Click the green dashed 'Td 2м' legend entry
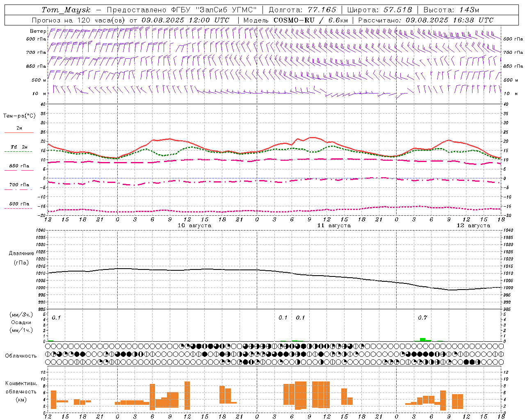The width and height of the screenshot is (525, 420). coord(19,148)
